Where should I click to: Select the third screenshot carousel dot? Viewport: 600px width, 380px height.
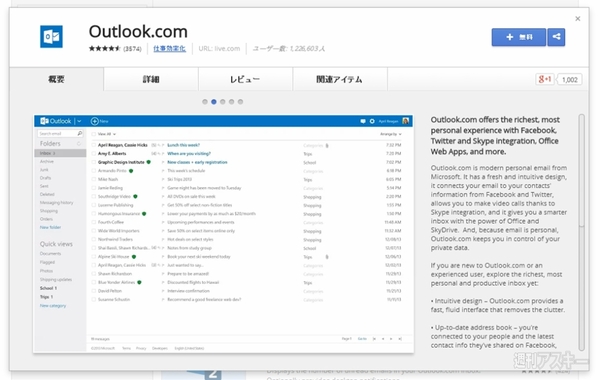[223, 102]
